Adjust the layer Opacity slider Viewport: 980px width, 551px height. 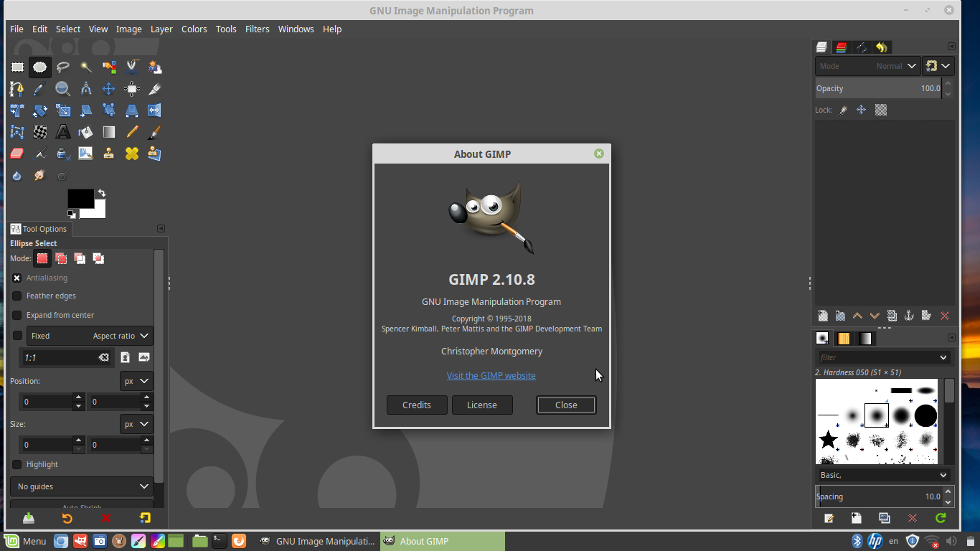pos(878,88)
